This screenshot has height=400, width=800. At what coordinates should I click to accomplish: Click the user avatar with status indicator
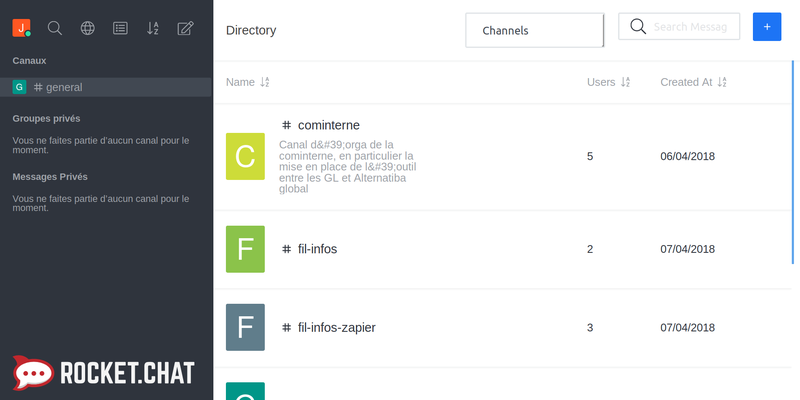[x=21, y=28]
